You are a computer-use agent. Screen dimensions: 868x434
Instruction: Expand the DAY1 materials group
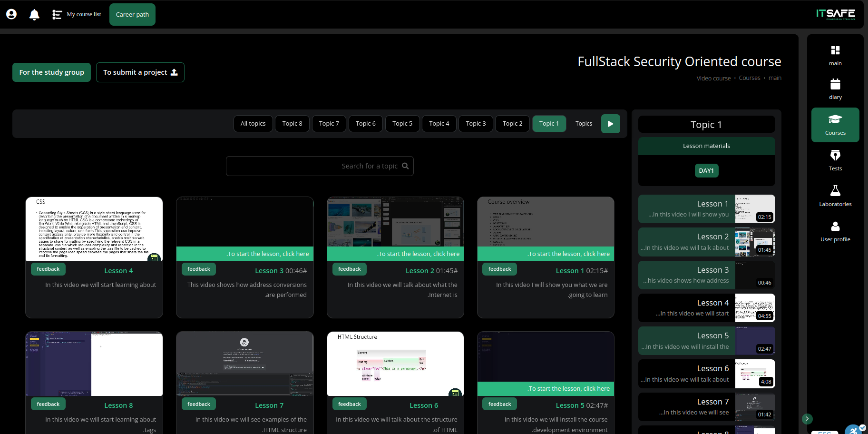coord(706,170)
